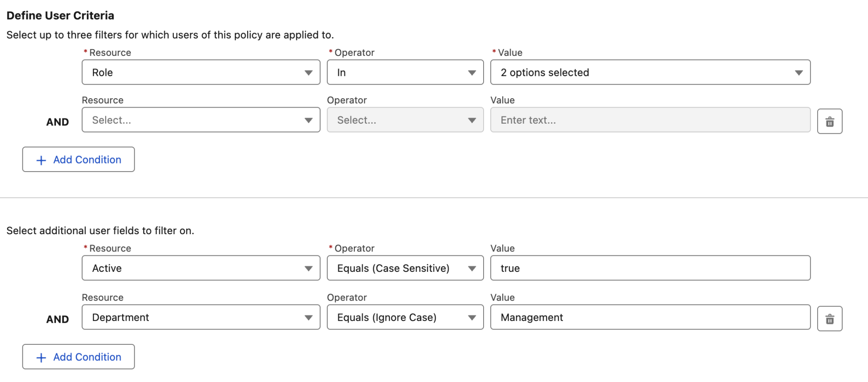Click the upper Add Condition button
Screen dimensions: 868x382
coord(78,160)
